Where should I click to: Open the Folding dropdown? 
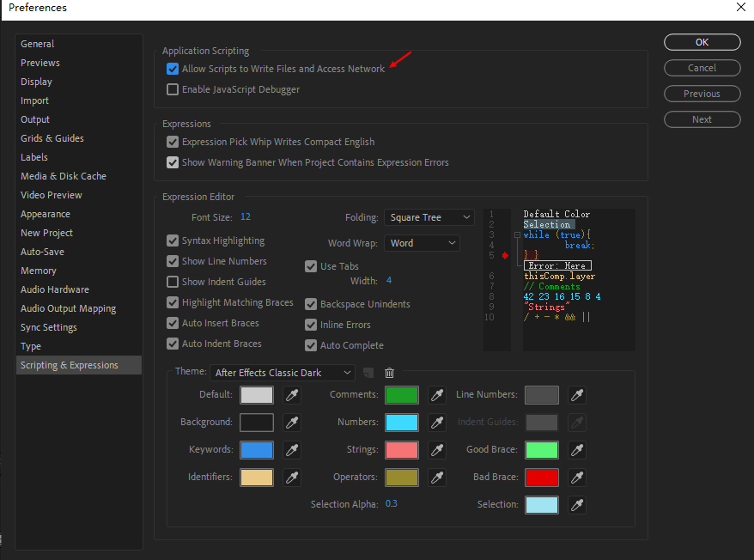(429, 217)
